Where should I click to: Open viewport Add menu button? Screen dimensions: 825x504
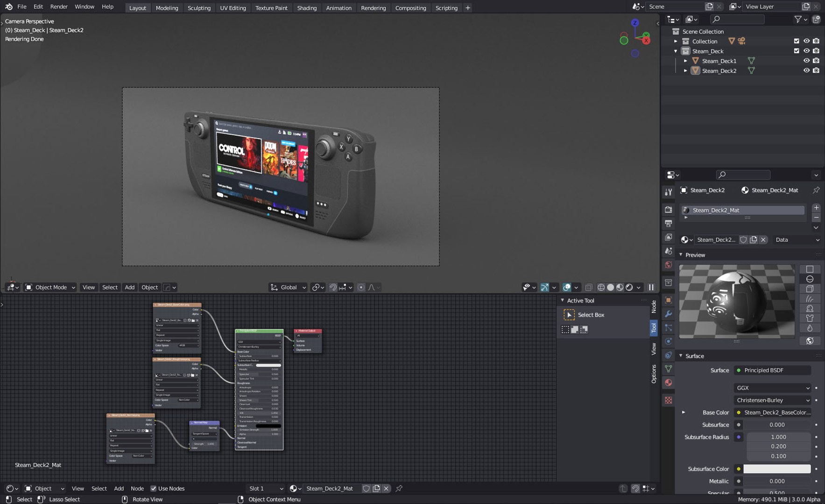[129, 287]
